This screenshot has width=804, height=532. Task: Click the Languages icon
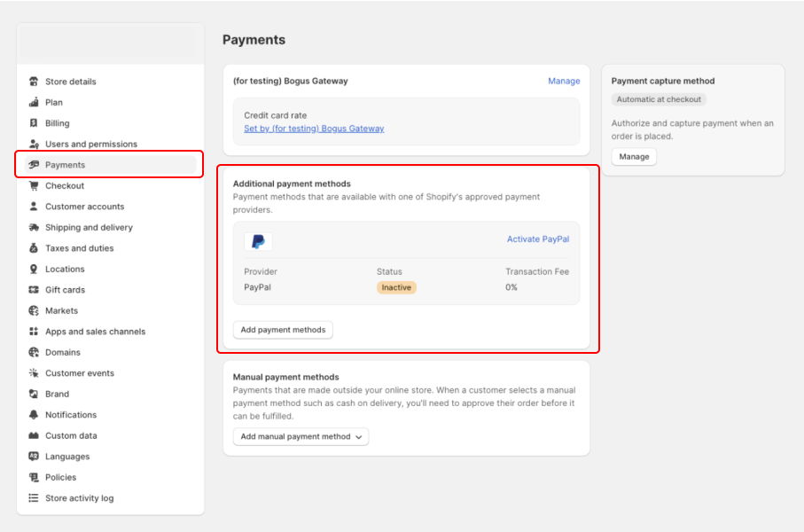34,456
